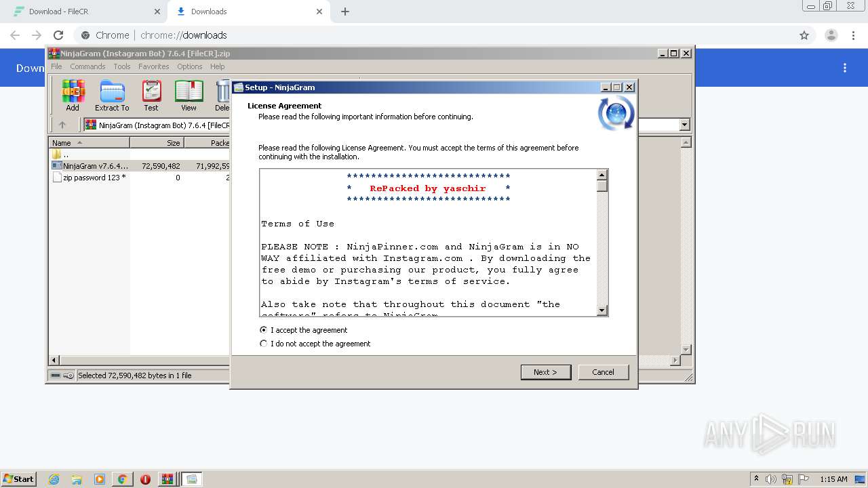Click WinRAR horizontal scrollbar left arrow

pos(54,361)
